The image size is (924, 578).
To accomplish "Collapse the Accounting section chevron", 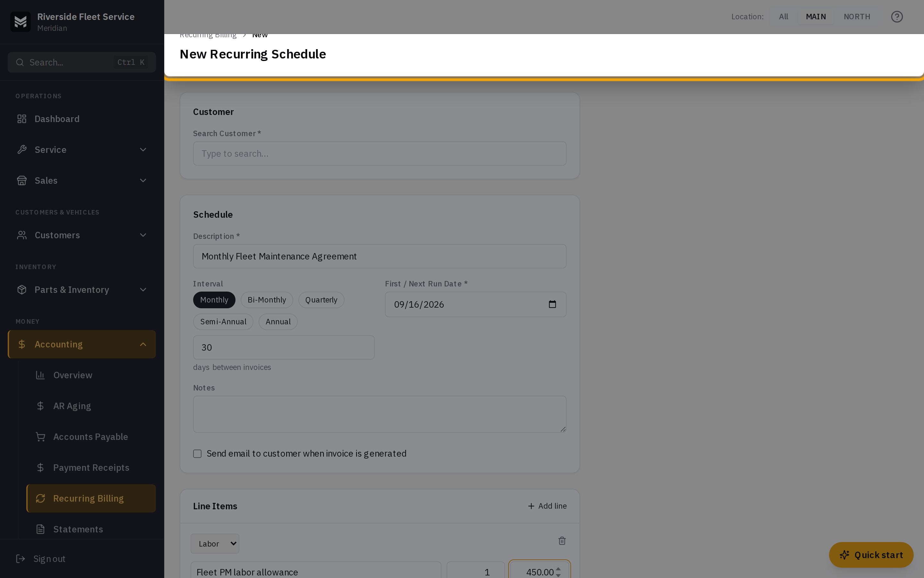I will 143,345.
